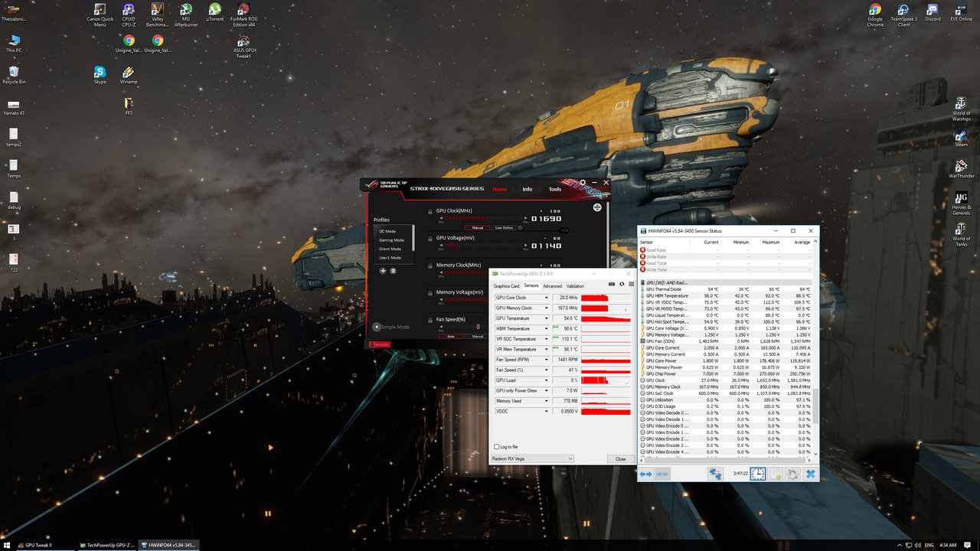This screenshot has width=980, height=551.
Task: Open GPU-Z hamburger menu icon
Action: [630, 285]
